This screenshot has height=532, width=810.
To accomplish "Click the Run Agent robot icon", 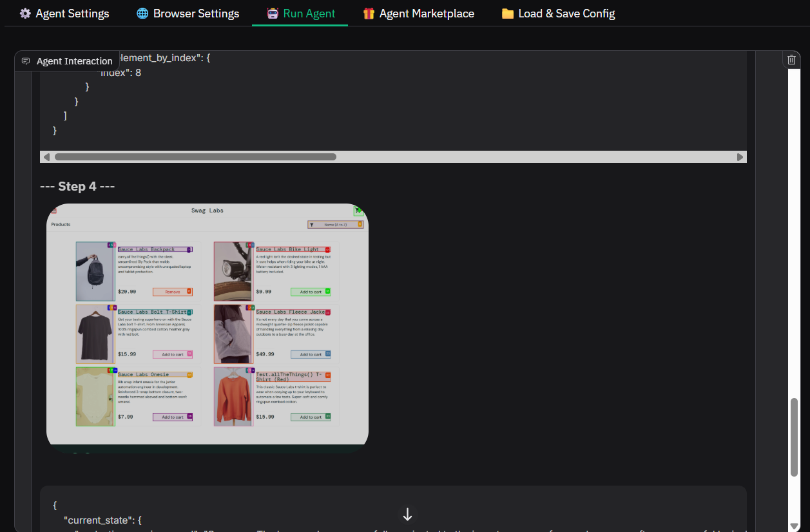I will click(273, 14).
